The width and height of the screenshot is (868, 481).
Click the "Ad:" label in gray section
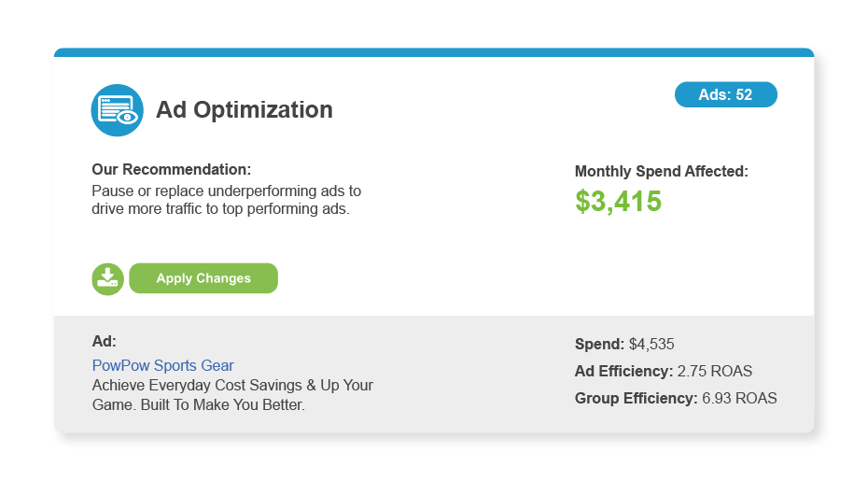104,341
